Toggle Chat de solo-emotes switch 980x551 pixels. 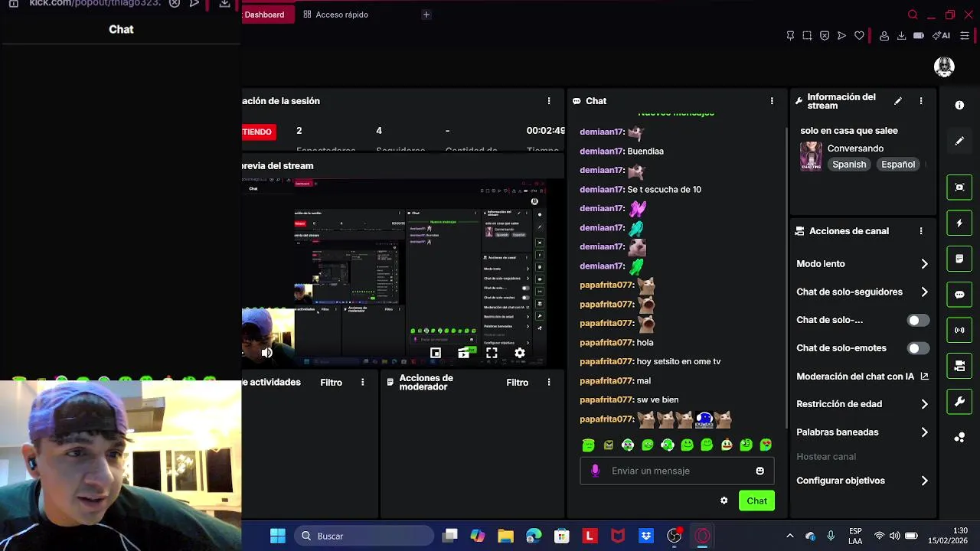pyautogui.click(x=918, y=348)
